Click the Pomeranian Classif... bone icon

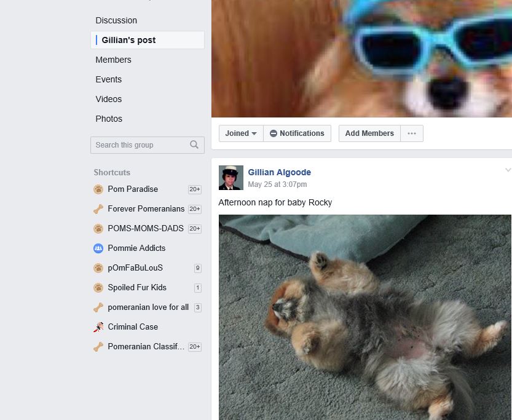(x=98, y=347)
